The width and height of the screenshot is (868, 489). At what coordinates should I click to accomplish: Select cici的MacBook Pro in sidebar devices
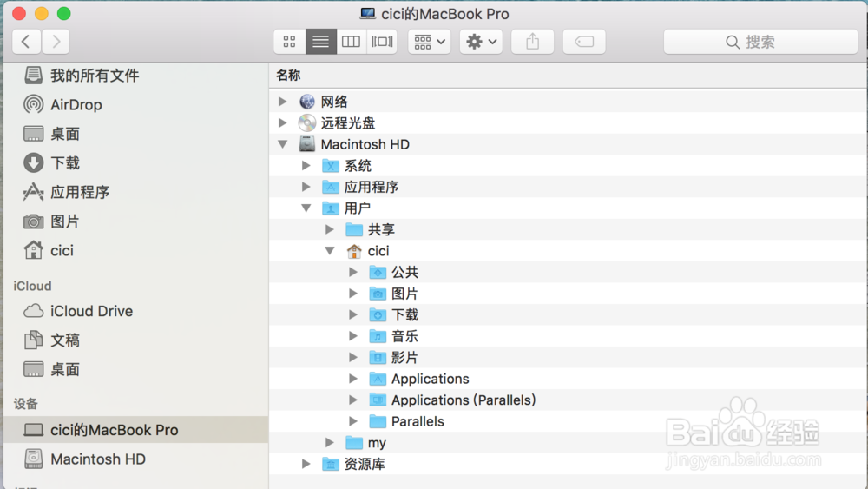pyautogui.click(x=135, y=430)
